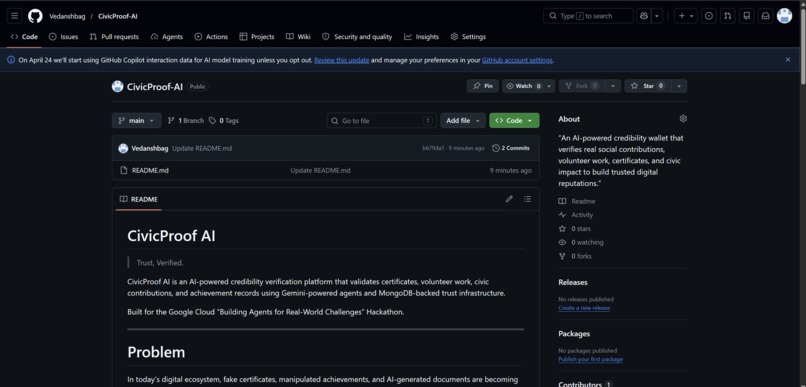Open the hamburger navigation menu
The image size is (806, 387).
[x=14, y=16]
